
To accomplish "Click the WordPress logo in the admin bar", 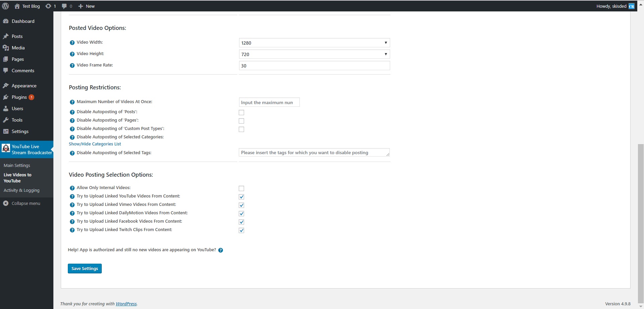I will tap(5, 6).
